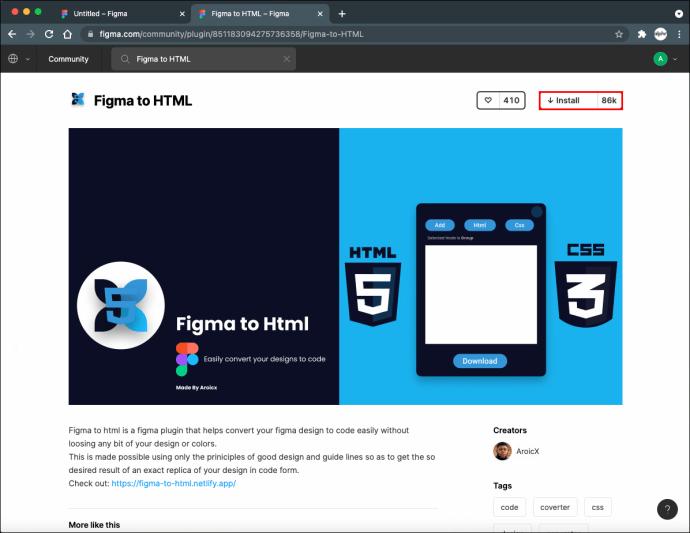Image resolution: width=690 pixels, height=533 pixels.
Task: Close the Untitled – Figma tab
Action: 182,14
